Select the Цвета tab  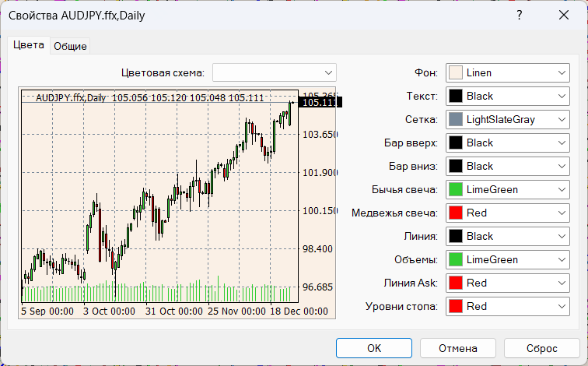29,45
